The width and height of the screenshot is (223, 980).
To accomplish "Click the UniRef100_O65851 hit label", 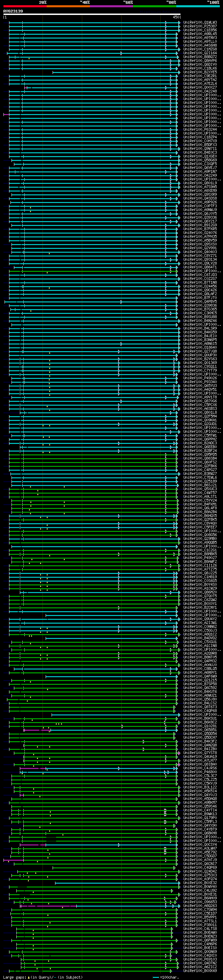I will coord(200,730).
